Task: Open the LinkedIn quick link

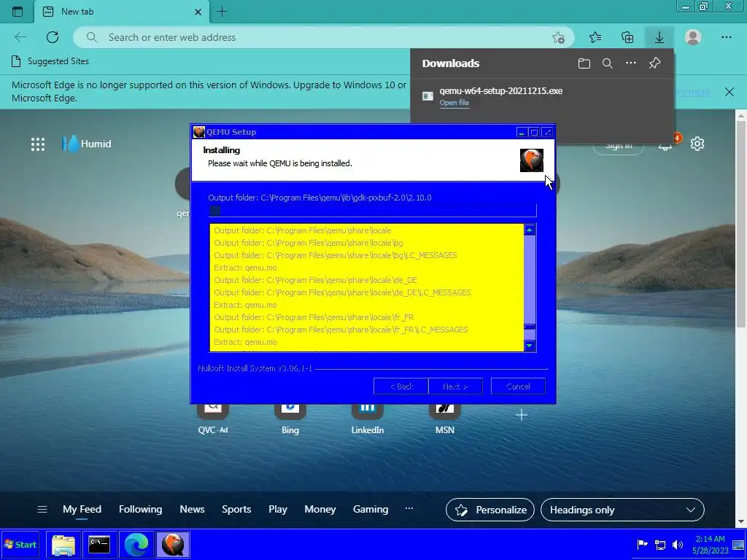Action: click(x=368, y=418)
